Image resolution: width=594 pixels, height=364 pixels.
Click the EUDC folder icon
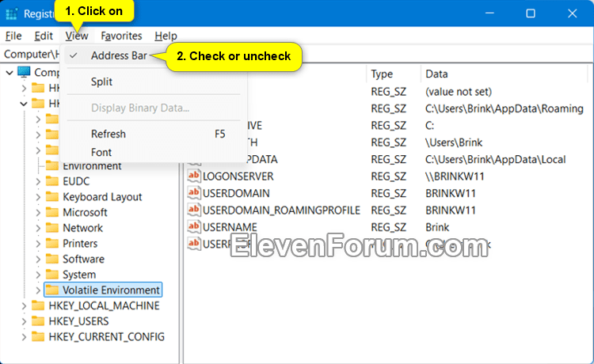(52, 181)
